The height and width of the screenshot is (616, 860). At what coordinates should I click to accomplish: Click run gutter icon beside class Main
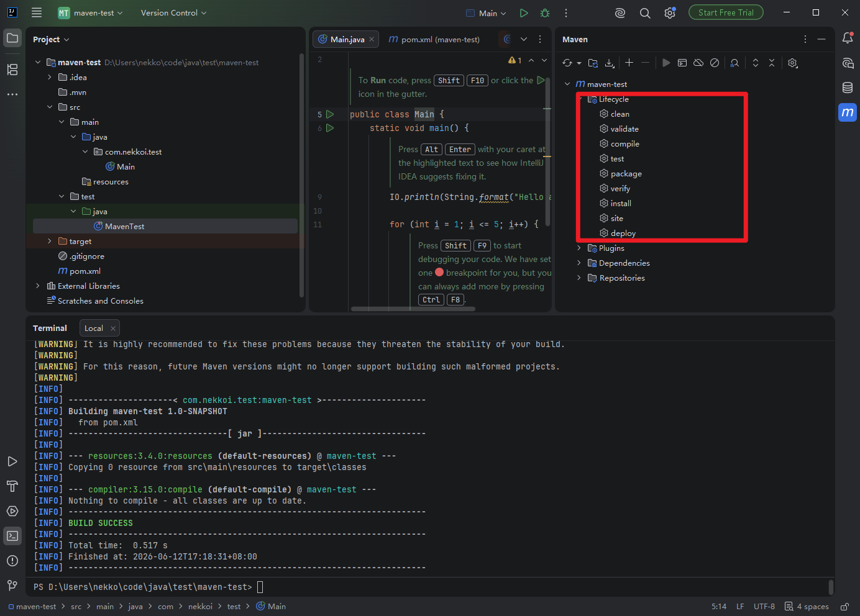click(331, 114)
